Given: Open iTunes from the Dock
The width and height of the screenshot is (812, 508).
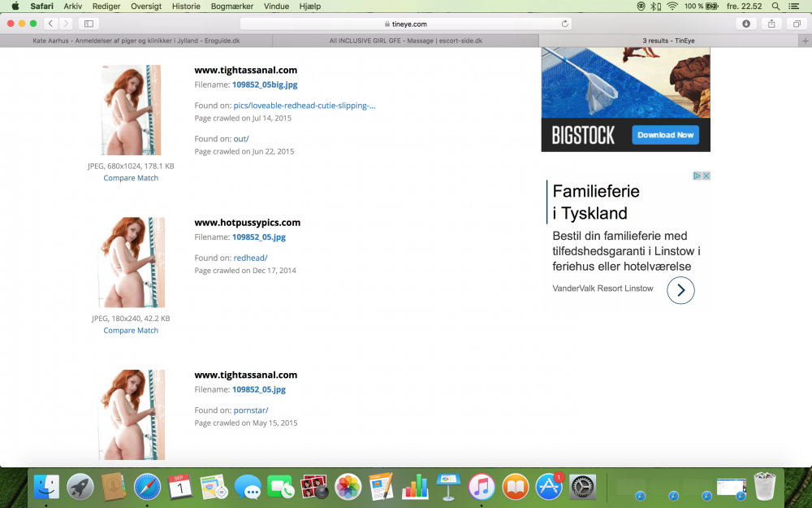Looking at the screenshot, I should [x=482, y=487].
